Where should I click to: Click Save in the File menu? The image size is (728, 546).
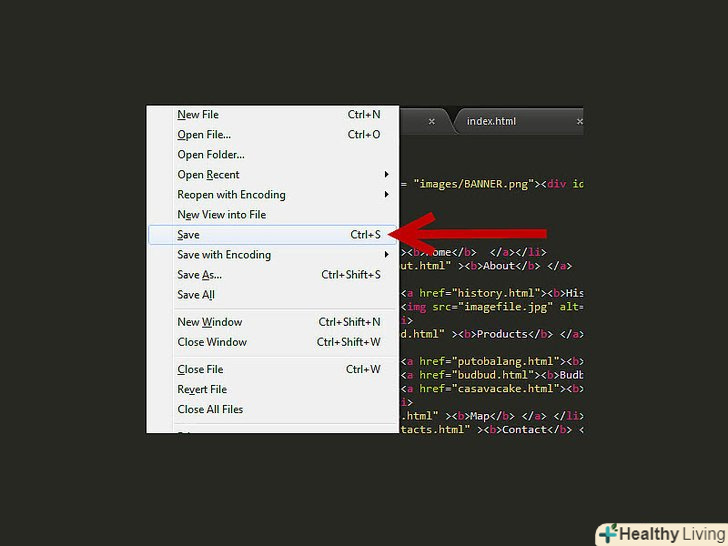(273, 235)
